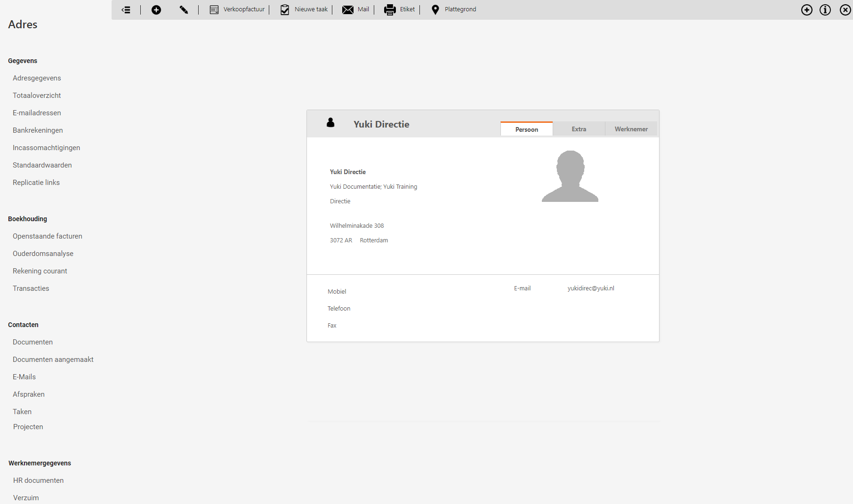Image resolution: width=853 pixels, height=504 pixels.
Task: Open Transacties in the sidebar
Action: pos(31,288)
